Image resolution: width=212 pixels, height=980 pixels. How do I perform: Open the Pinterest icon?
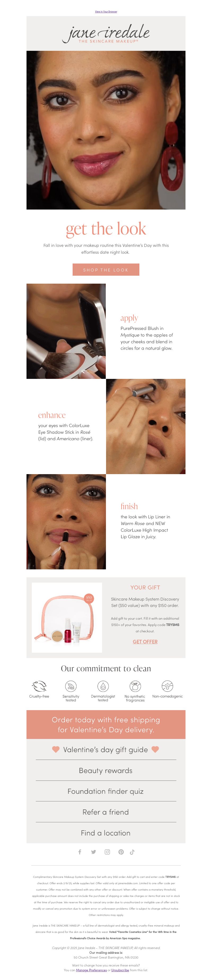(121, 852)
